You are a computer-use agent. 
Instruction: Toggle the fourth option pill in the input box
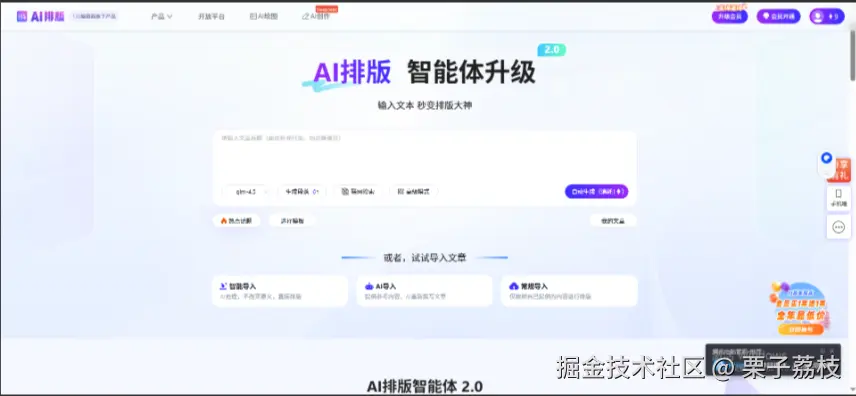click(x=414, y=192)
